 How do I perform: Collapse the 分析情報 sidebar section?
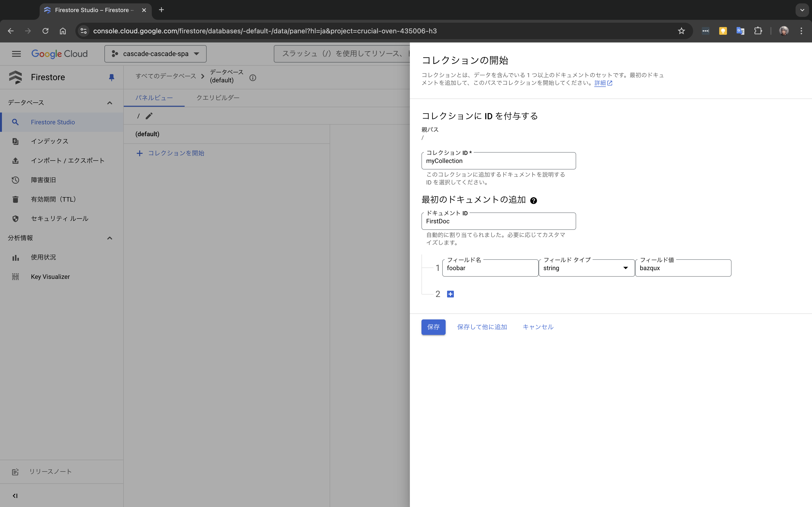pos(109,238)
